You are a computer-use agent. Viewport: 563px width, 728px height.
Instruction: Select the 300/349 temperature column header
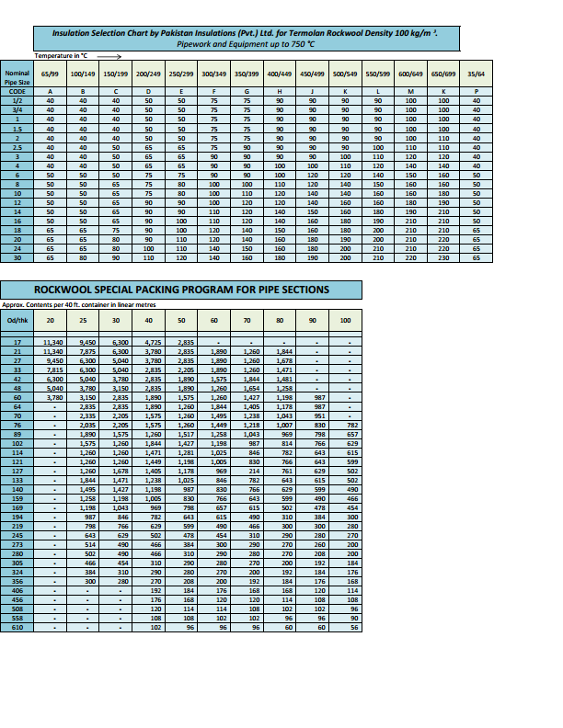213,73
